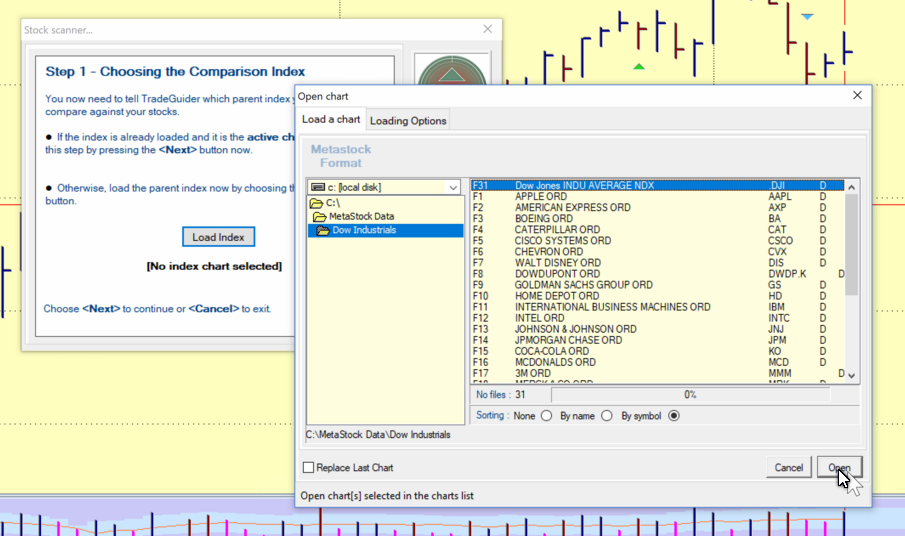The width and height of the screenshot is (905, 536).
Task: Click the TradeGuider logo in Stock scanner
Action: [x=452, y=70]
